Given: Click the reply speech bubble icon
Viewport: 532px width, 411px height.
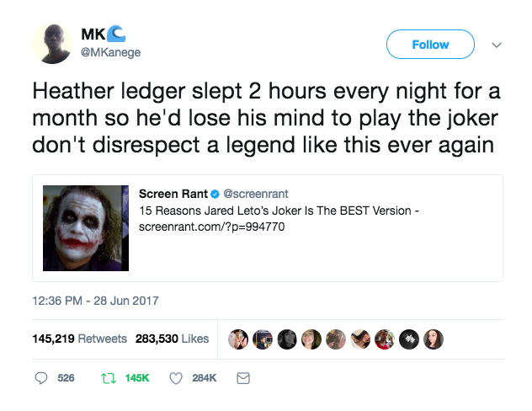Looking at the screenshot, I should point(40,378).
